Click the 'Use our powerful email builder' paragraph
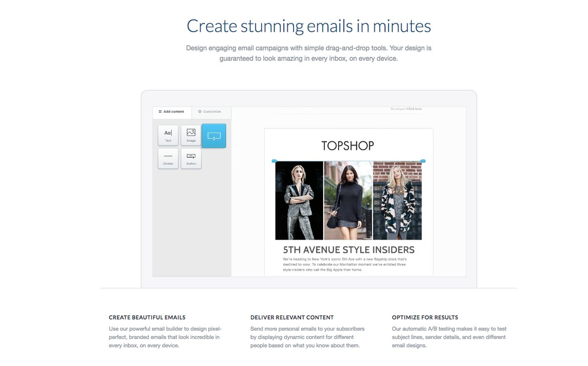This screenshot has height=366, width=588. point(165,337)
